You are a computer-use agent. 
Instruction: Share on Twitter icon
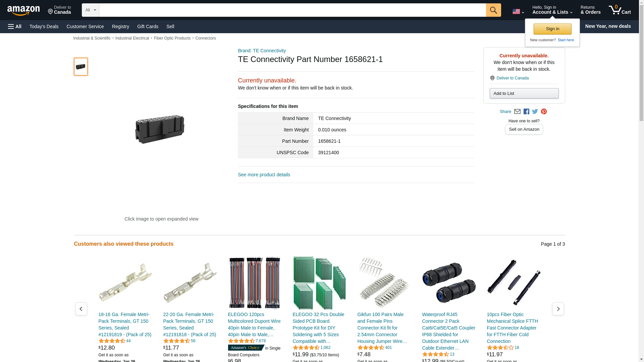(535, 112)
